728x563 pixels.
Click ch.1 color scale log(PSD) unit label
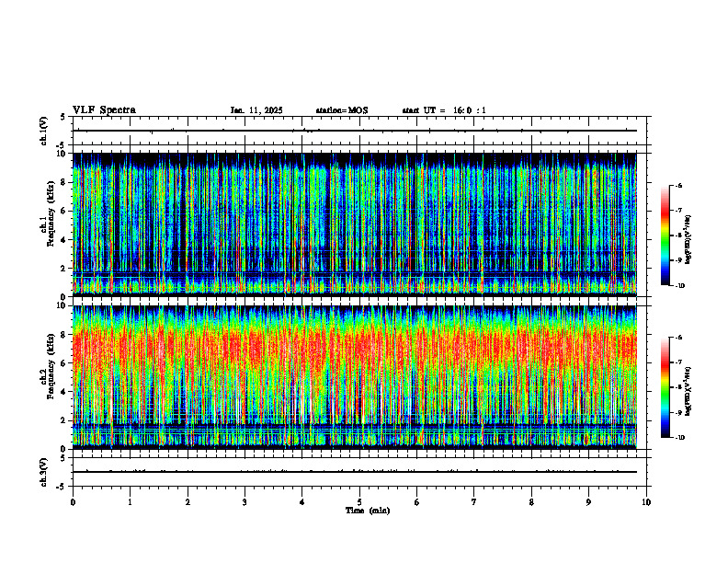point(688,239)
